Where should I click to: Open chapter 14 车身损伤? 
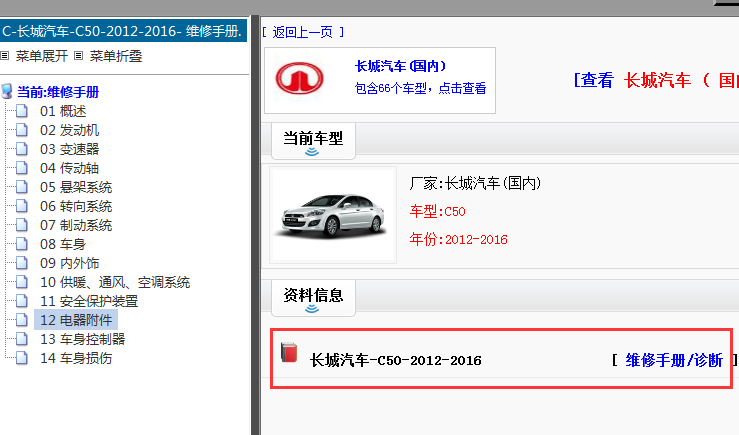click(76, 358)
